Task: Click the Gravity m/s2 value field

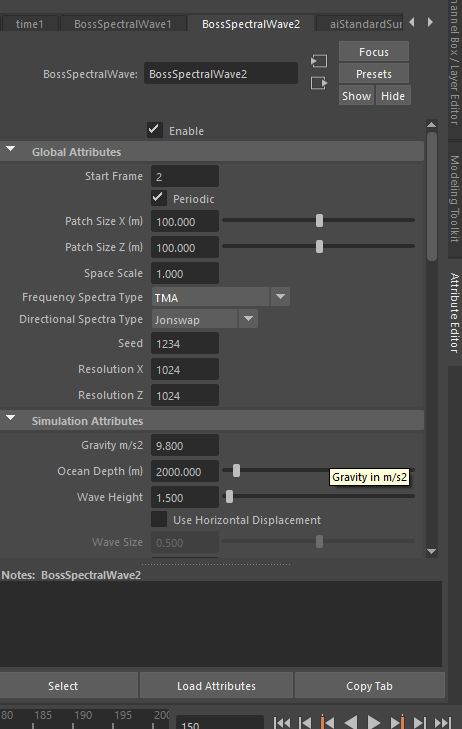Action: 185,445
